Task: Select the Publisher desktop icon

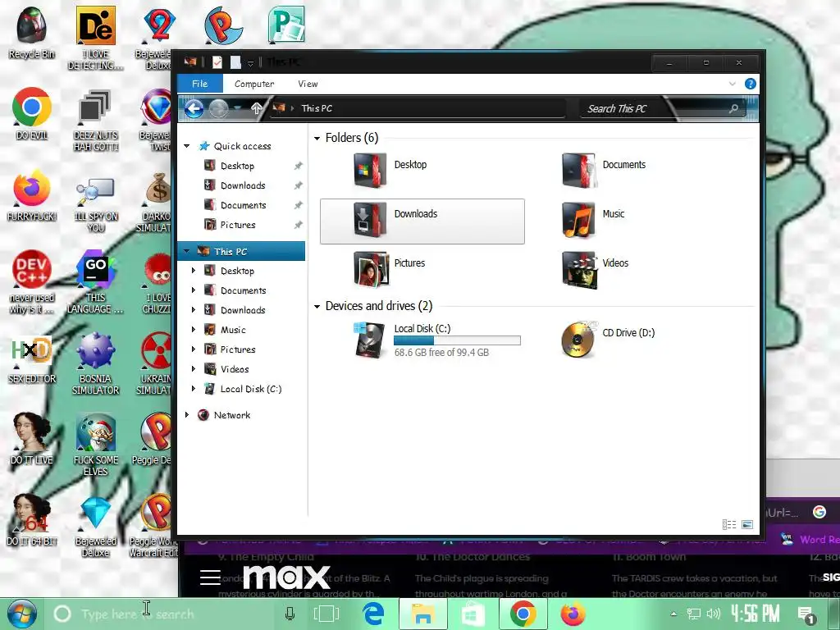Action: pyautogui.click(x=286, y=25)
